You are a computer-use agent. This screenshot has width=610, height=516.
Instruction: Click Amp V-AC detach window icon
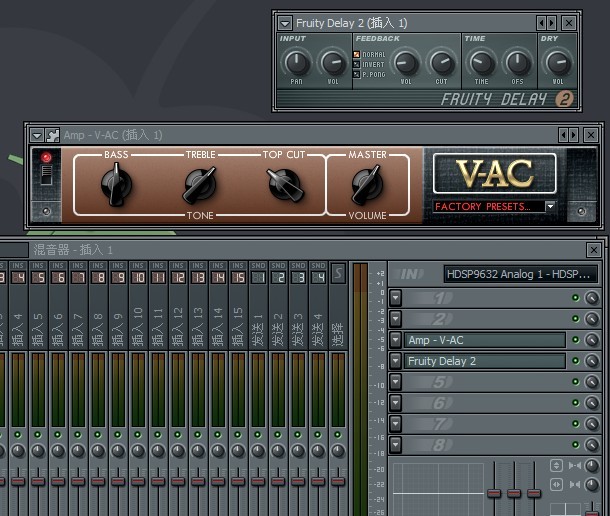[x=52, y=135]
